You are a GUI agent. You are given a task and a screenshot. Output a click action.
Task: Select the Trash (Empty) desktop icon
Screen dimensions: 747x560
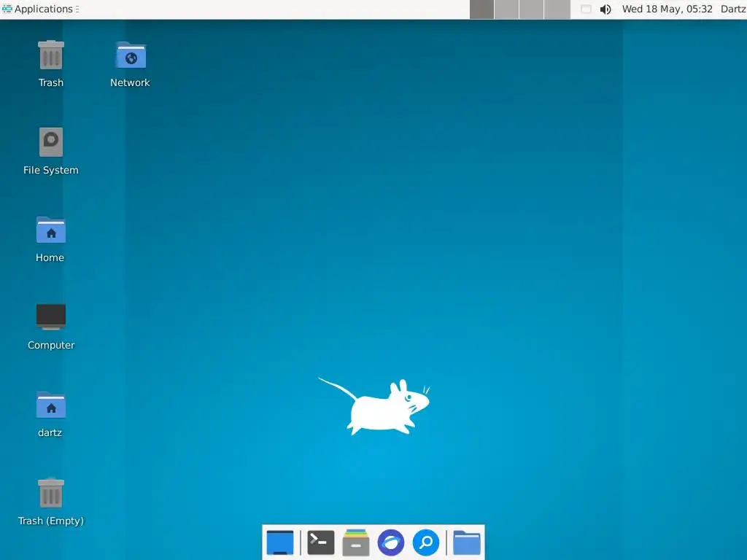pyautogui.click(x=51, y=493)
